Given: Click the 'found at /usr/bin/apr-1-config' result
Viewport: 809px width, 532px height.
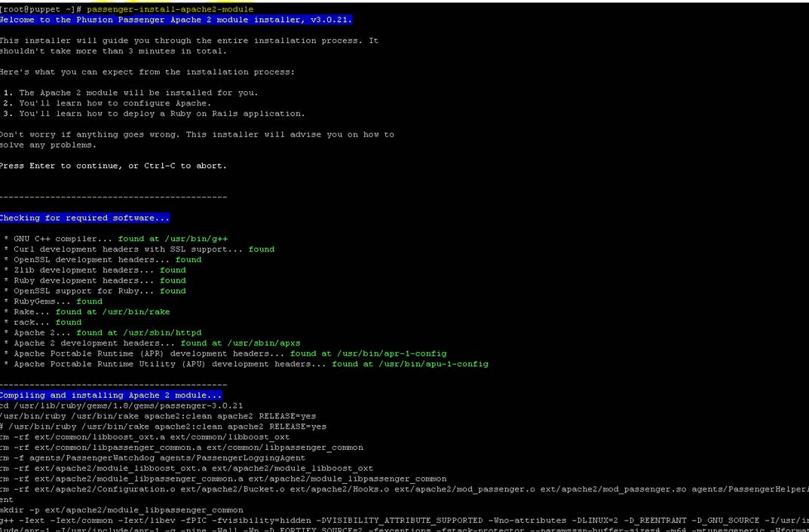Looking at the screenshot, I should pos(369,353).
